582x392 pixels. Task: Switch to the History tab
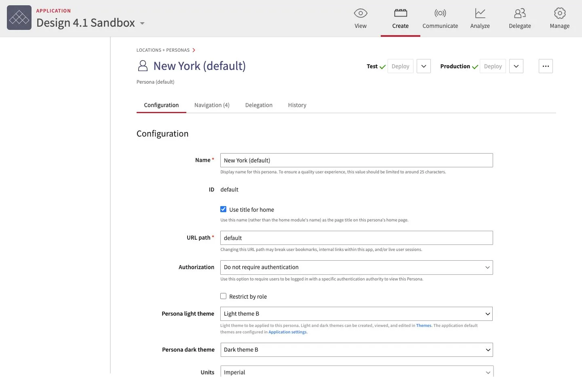(297, 105)
